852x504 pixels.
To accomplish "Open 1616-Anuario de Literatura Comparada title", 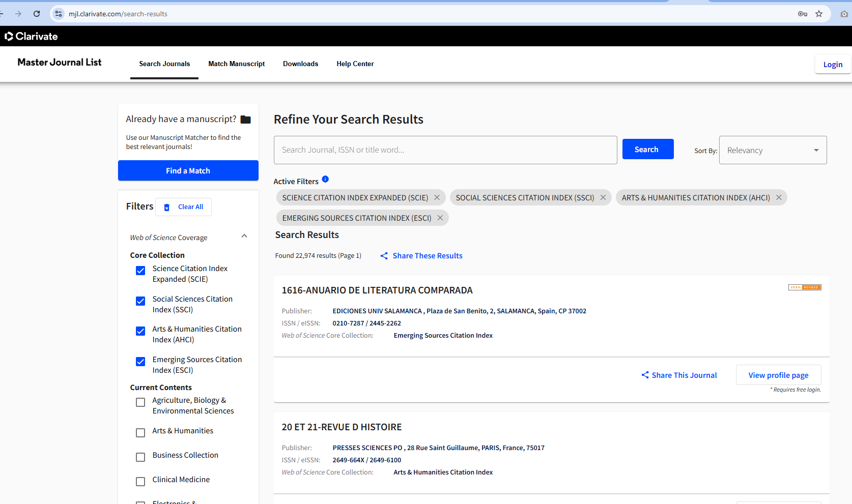I will coord(377,290).
